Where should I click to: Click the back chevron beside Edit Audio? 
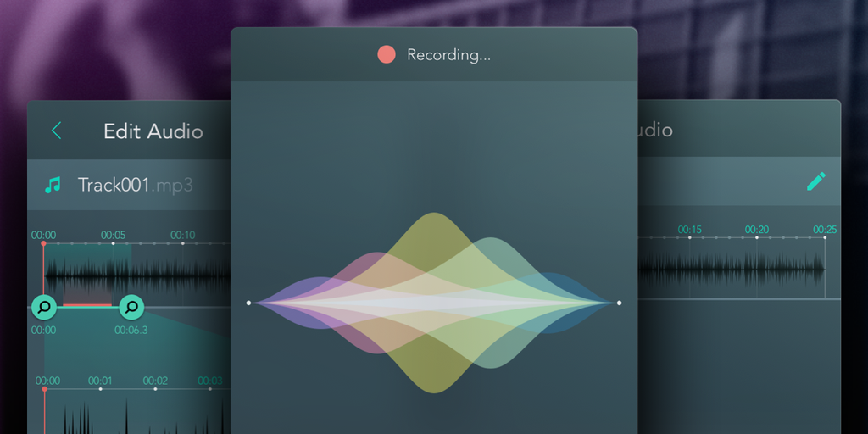pyautogui.click(x=57, y=131)
